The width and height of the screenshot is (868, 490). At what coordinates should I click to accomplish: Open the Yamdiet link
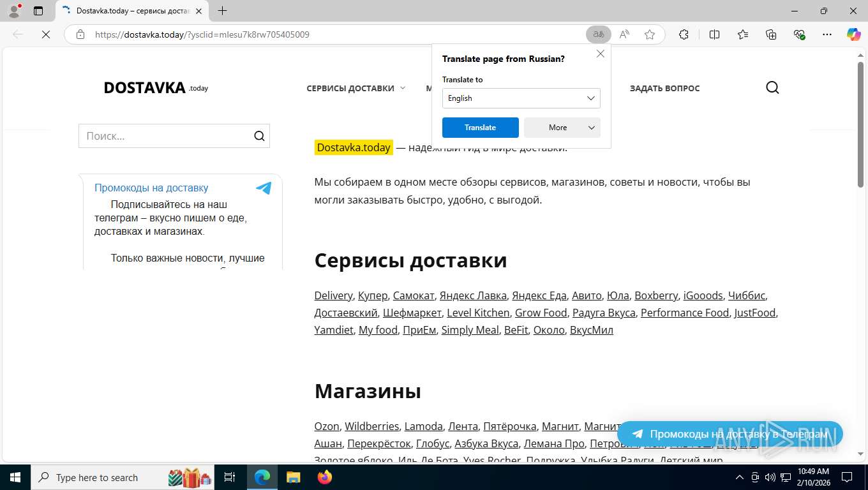[x=334, y=330]
